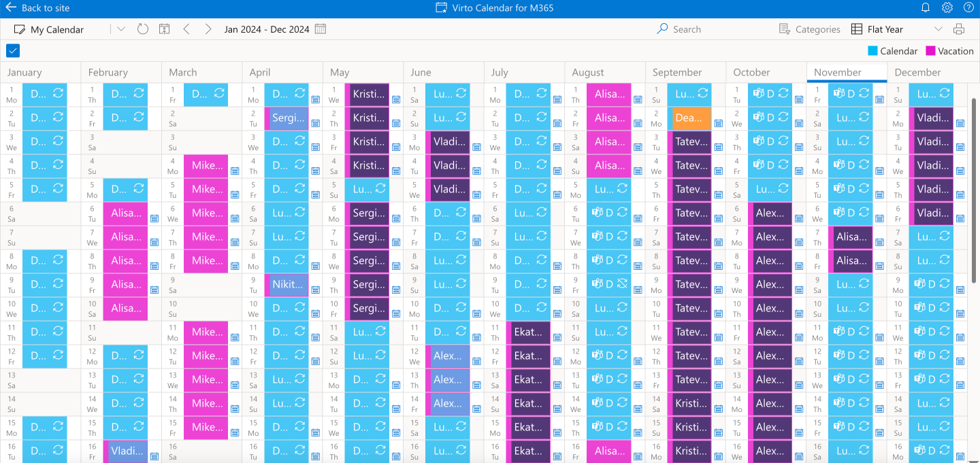Select the August month header

click(604, 72)
